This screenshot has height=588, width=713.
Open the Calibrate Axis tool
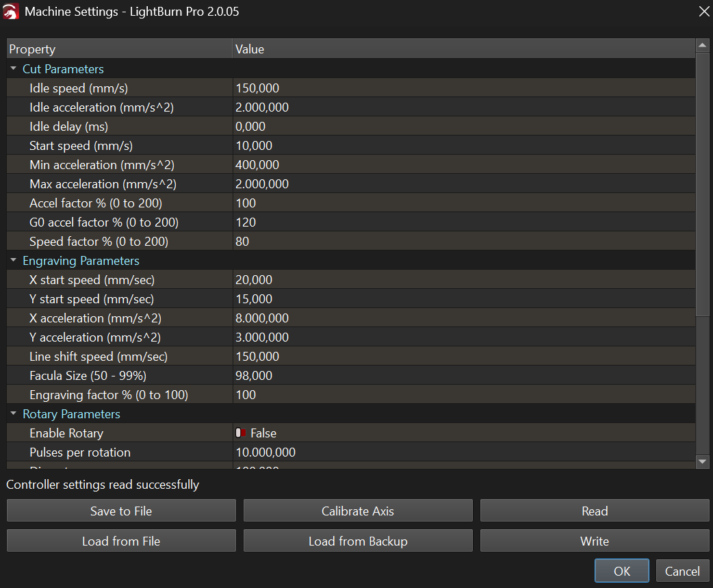pyautogui.click(x=358, y=511)
